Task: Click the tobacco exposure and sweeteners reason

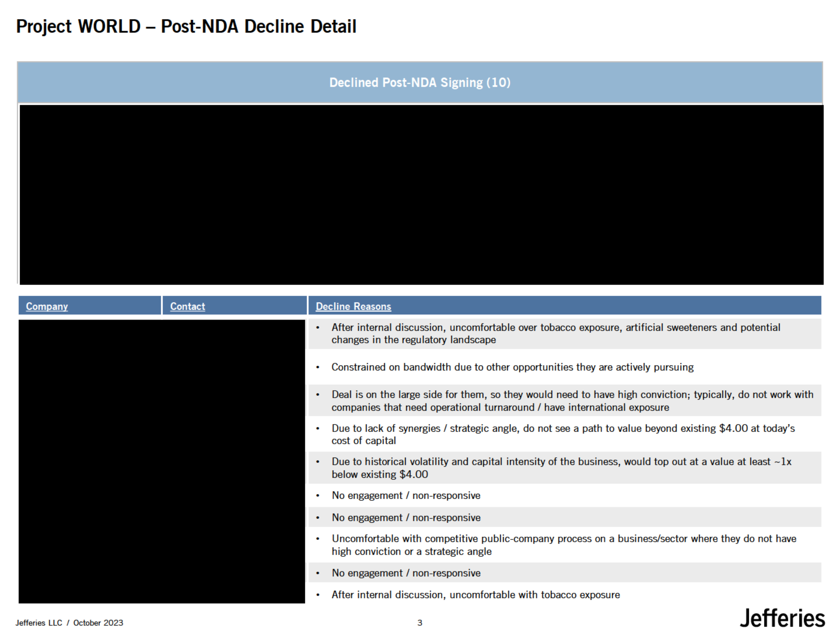Action: (x=556, y=333)
